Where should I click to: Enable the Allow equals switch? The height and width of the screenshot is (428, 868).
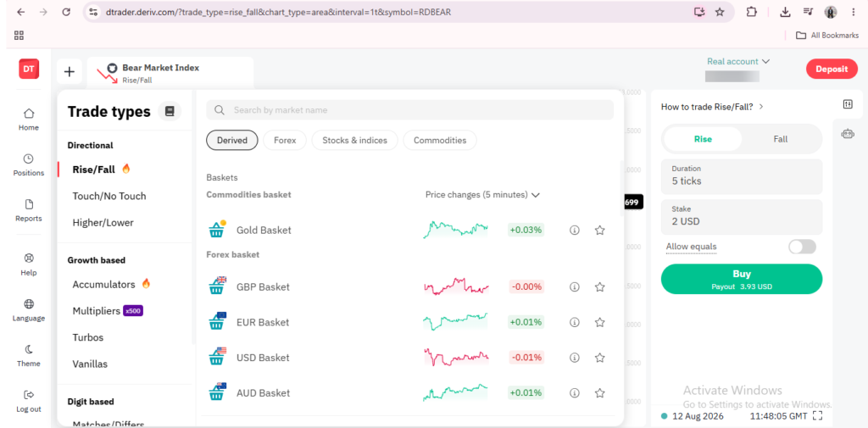point(802,247)
